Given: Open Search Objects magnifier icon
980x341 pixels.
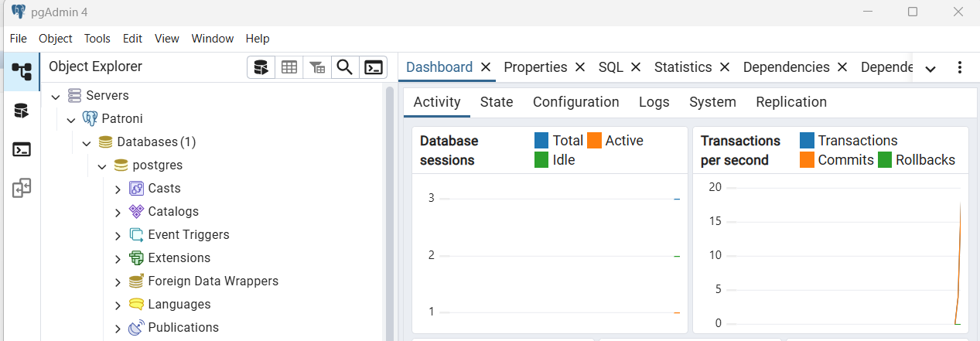Looking at the screenshot, I should point(345,68).
